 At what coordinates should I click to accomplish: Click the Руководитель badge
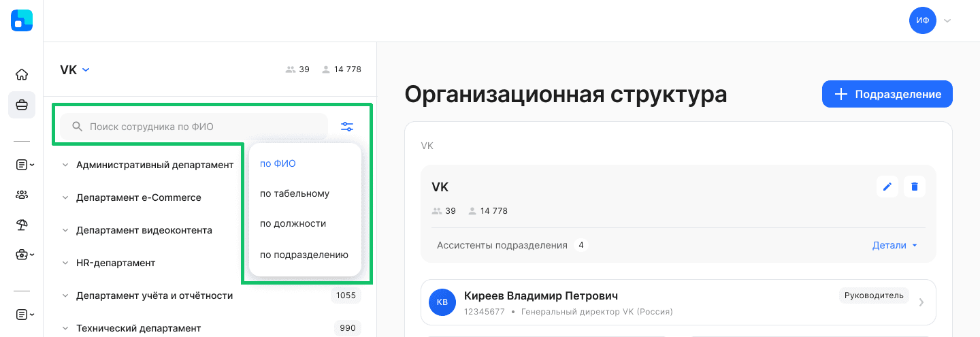tap(874, 295)
